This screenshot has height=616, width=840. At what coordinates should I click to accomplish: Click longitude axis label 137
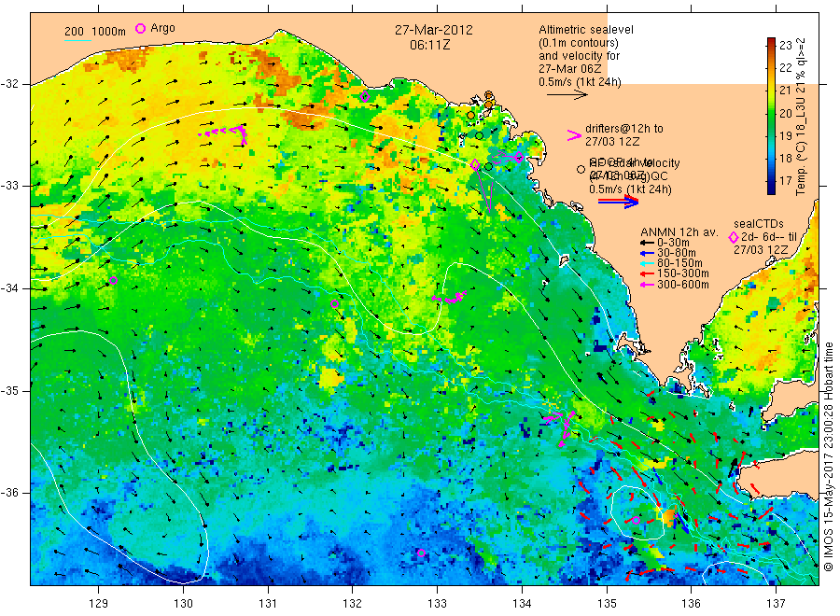click(x=776, y=604)
